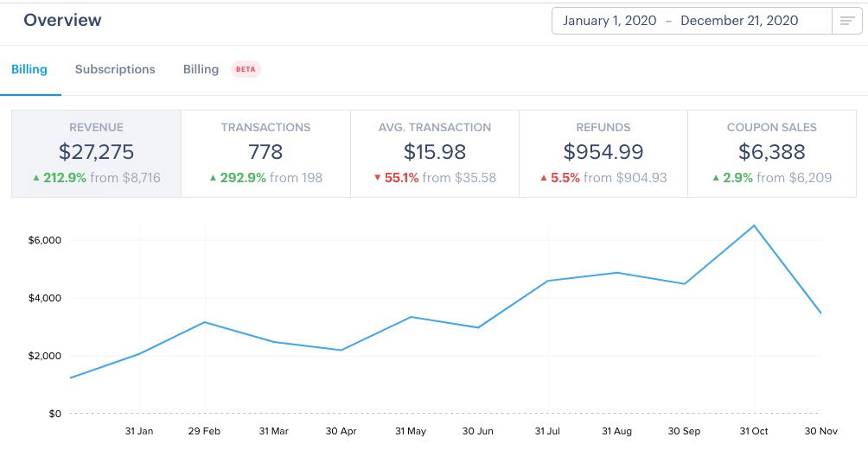Screen dimensions: 868x456
Task: Choose the Coupon Sales metric card
Action: pos(771,153)
